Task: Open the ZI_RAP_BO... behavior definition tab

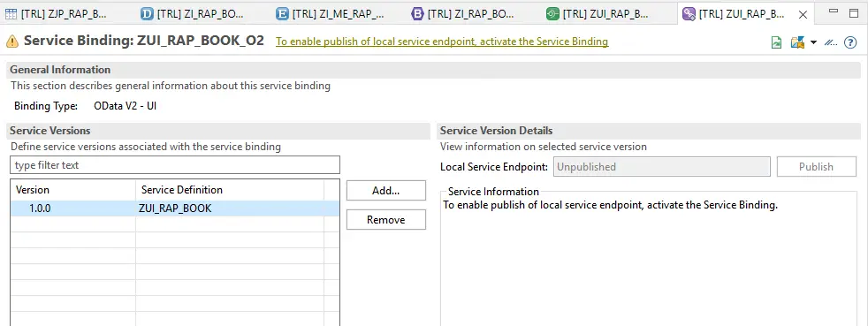Action: [x=464, y=14]
